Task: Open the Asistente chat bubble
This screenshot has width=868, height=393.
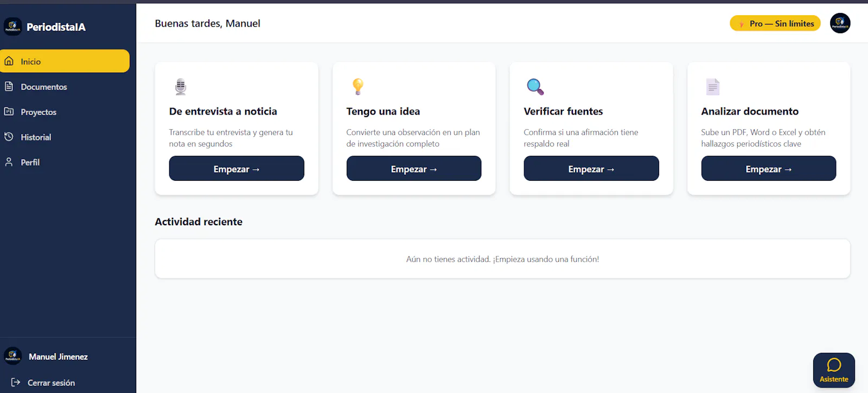Action: (x=834, y=370)
